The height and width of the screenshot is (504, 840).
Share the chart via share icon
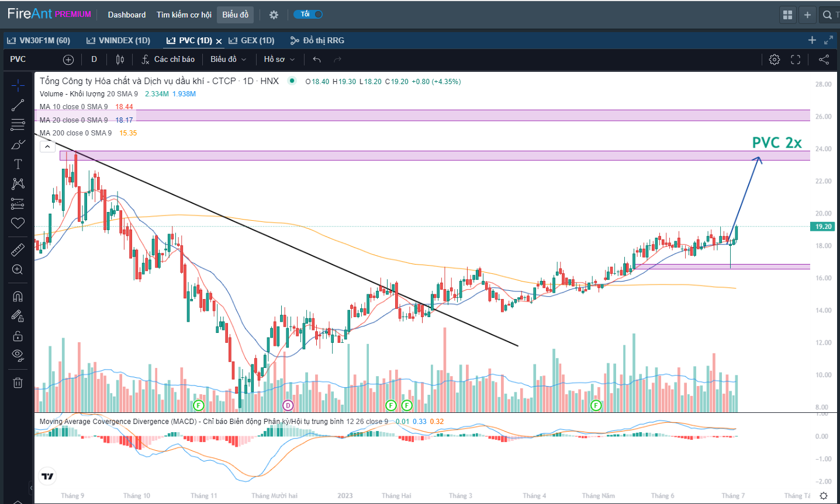824,60
